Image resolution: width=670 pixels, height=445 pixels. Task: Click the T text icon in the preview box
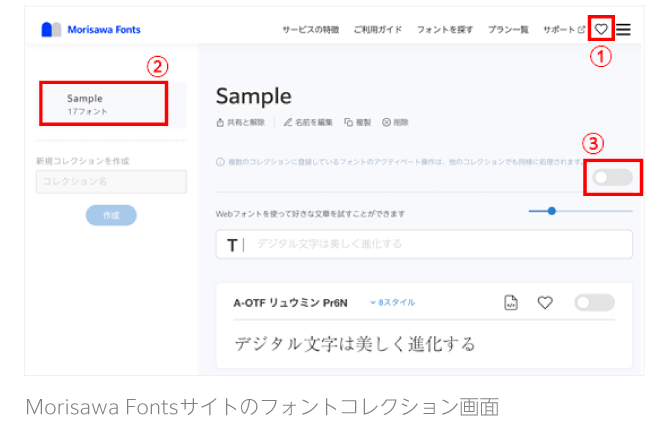pyautogui.click(x=232, y=245)
